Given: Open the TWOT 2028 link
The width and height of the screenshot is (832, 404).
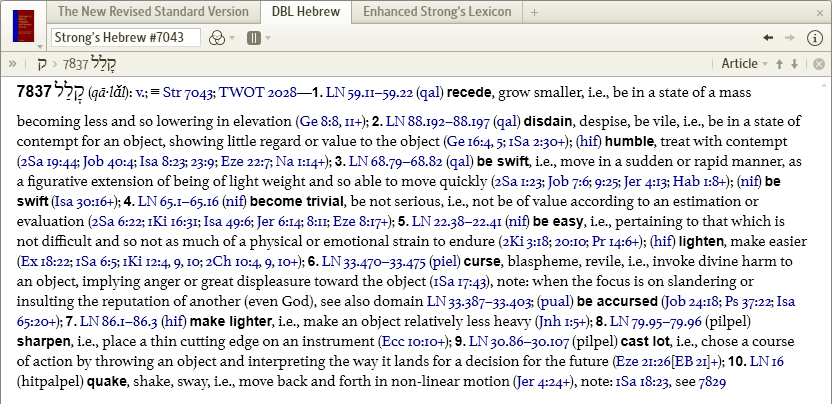Looking at the screenshot, I should pos(258,93).
